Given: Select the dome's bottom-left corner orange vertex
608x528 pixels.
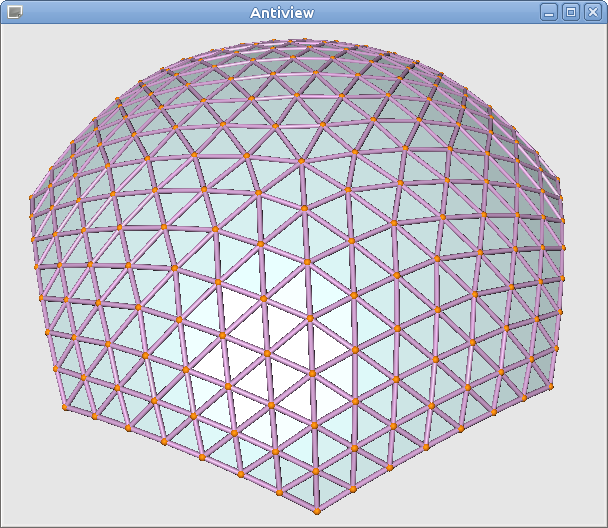Looking at the screenshot, I should [65, 407].
